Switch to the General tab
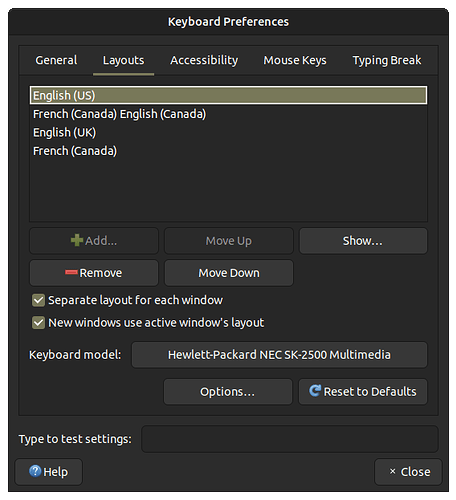456x500 pixels. (56, 60)
